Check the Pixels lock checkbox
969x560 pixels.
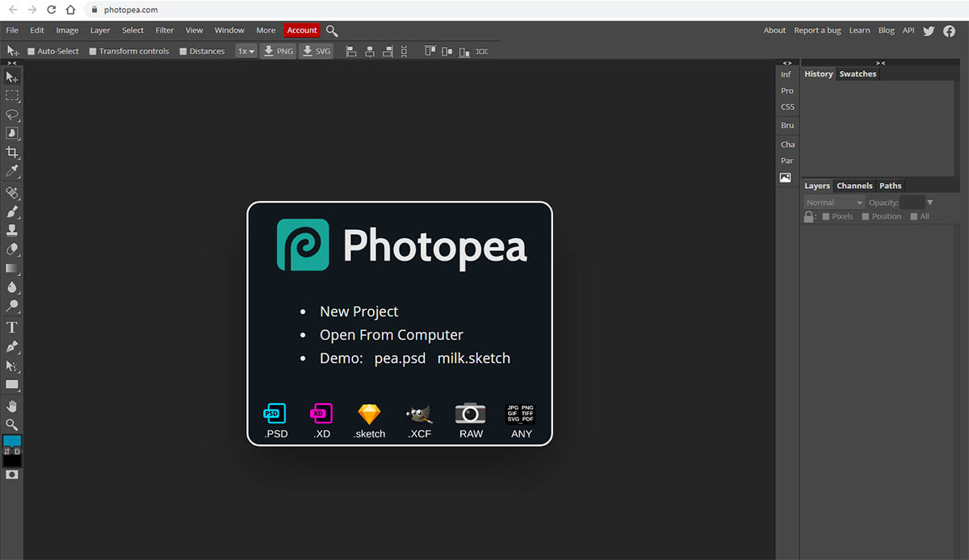826,216
